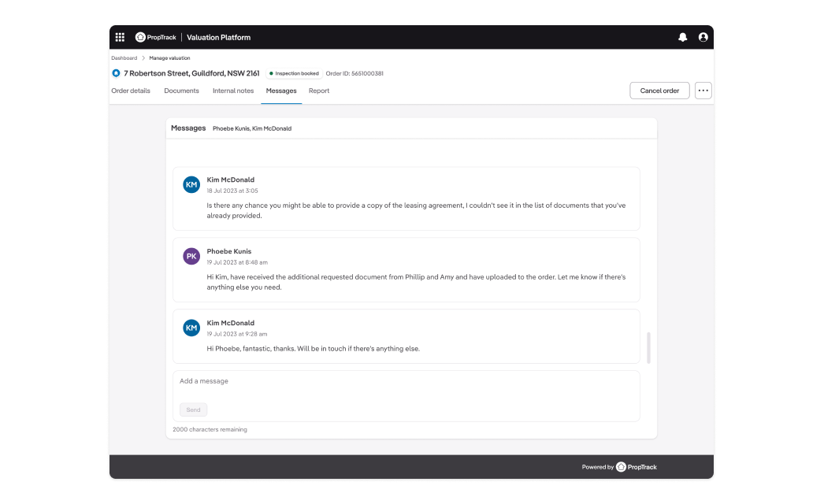
Task: Open the Documents tab
Action: (x=181, y=91)
